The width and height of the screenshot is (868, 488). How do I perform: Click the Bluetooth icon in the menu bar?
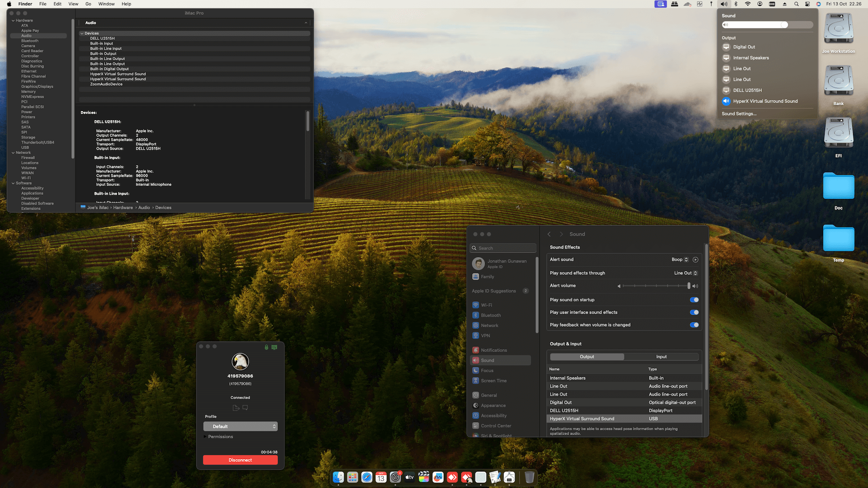coord(736,4)
